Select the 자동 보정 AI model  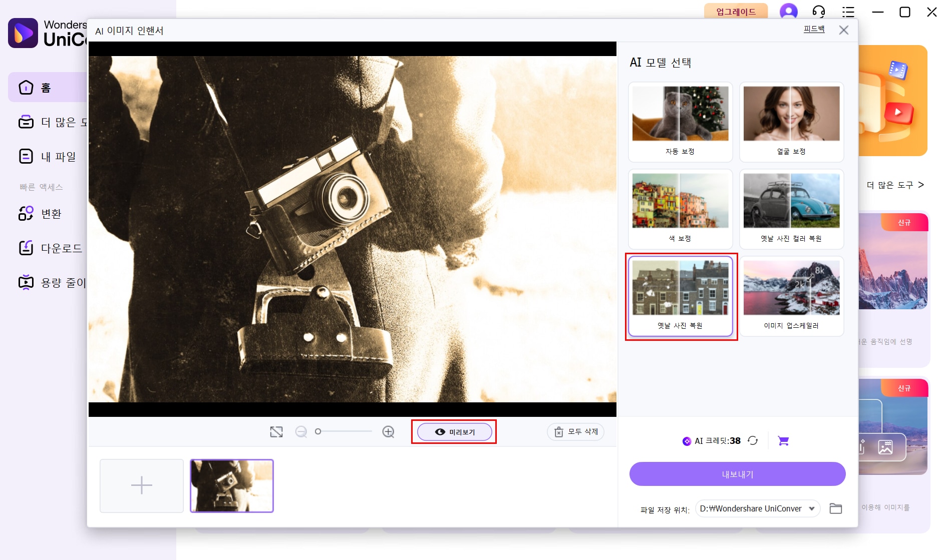[x=680, y=122]
